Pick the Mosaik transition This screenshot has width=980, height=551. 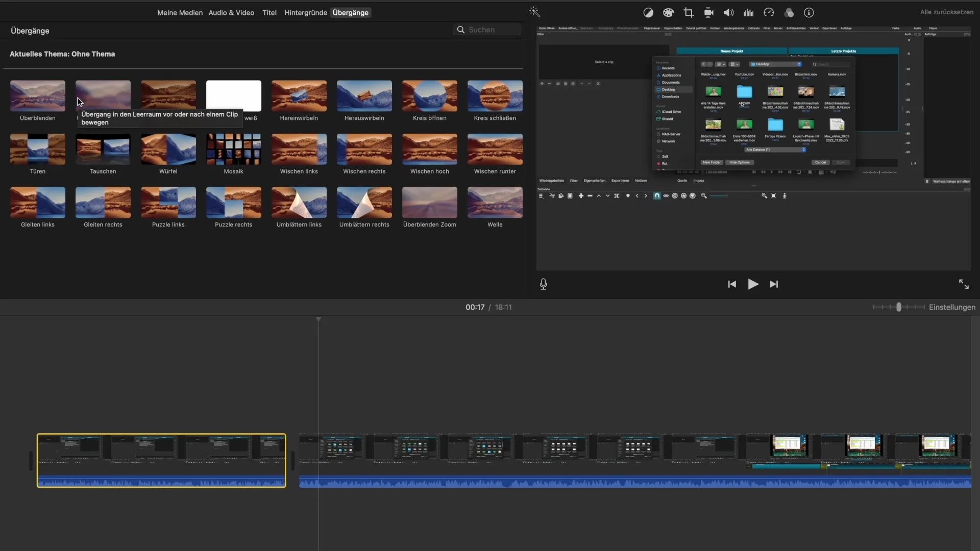(x=234, y=149)
